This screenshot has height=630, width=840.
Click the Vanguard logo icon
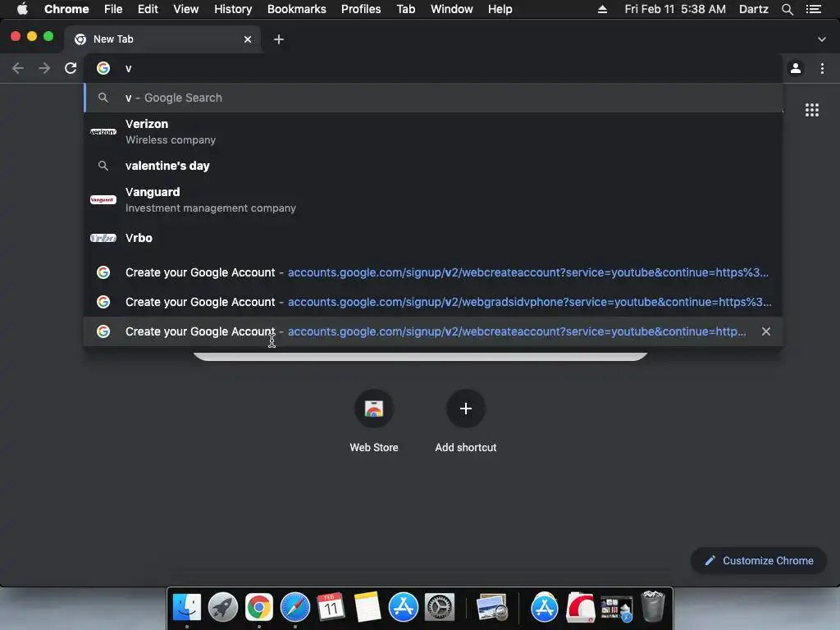coord(103,200)
